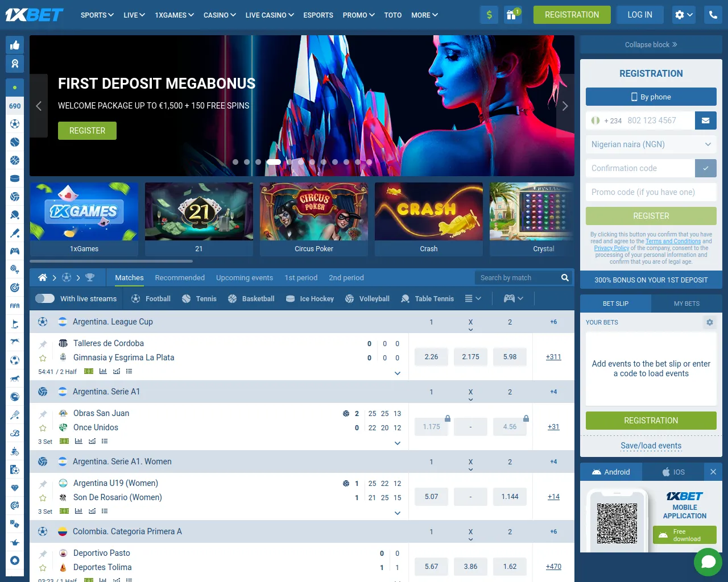Click the Save/load events link
728x582 pixels.
[x=651, y=446]
